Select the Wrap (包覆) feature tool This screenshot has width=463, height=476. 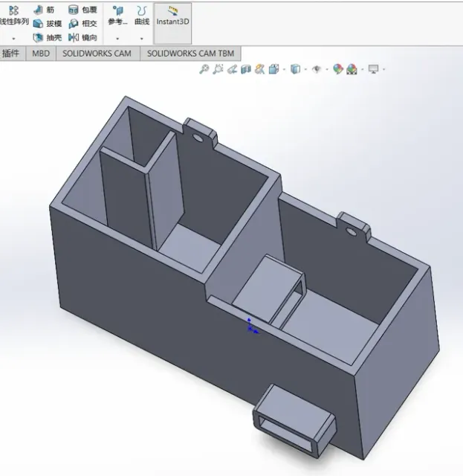[82, 10]
